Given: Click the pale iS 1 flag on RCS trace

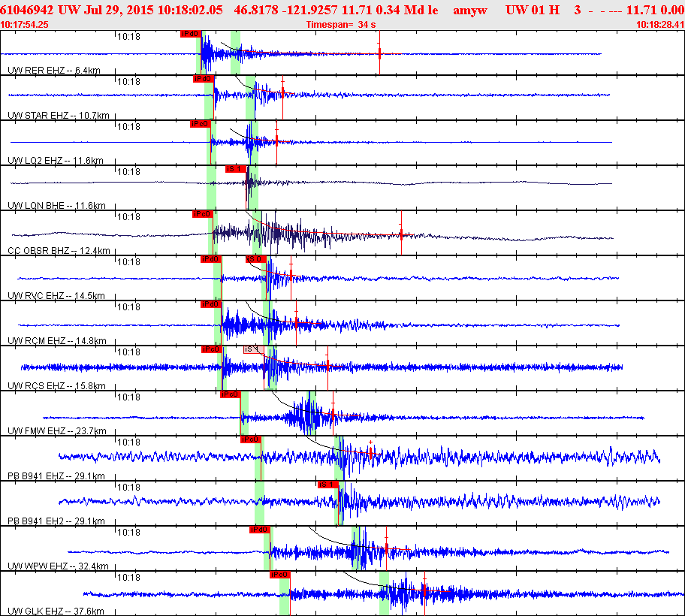Looking at the screenshot, I should point(253,349).
